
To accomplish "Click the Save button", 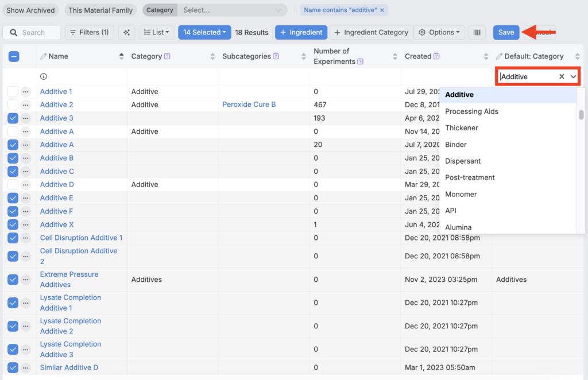I will [x=506, y=33].
